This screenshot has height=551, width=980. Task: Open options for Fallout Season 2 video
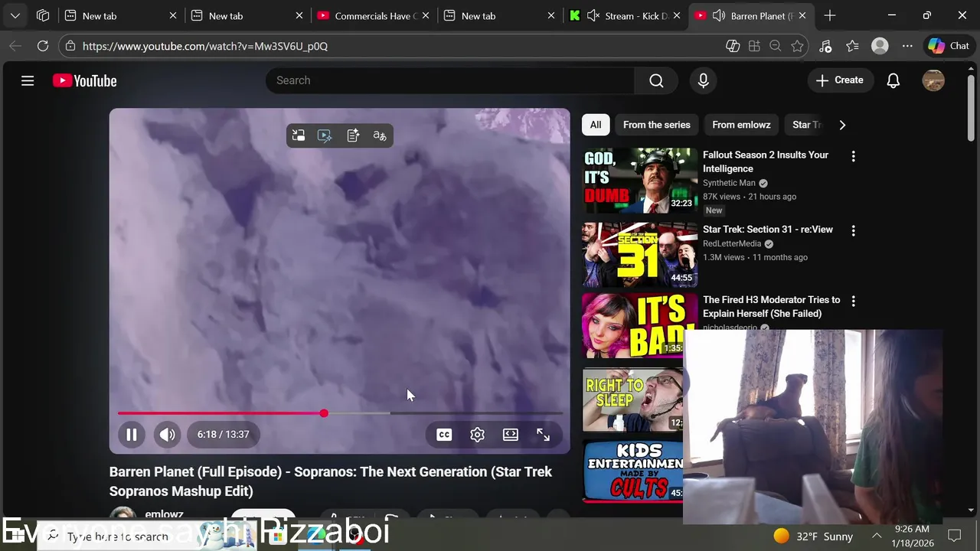[x=853, y=156]
